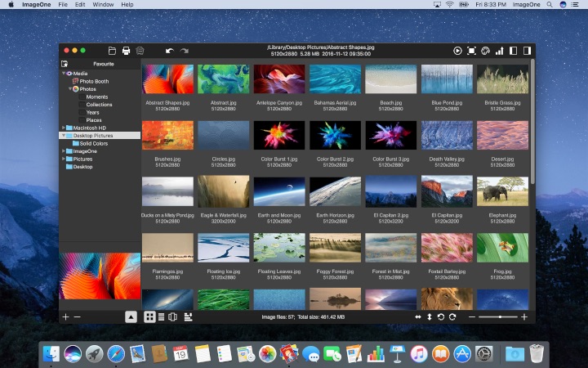Open the color palette adjustment icon
588x368 pixels.
[x=485, y=51]
